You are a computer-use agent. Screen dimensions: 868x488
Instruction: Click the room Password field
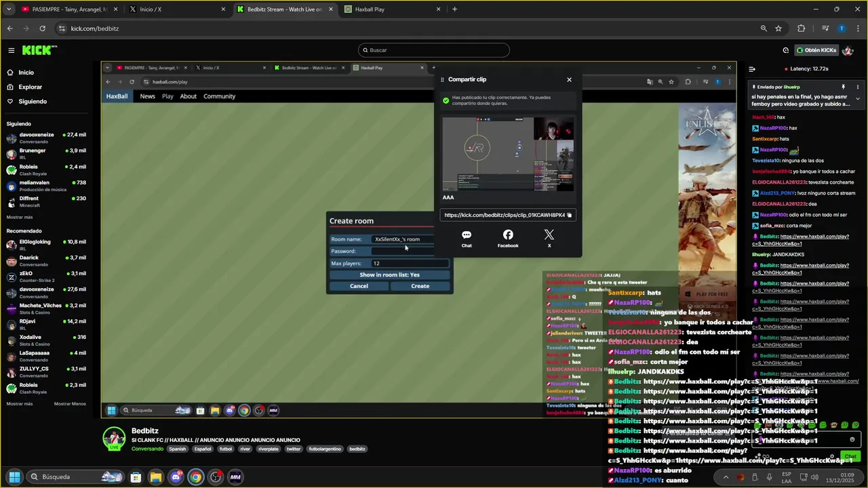tap(402, 251)
